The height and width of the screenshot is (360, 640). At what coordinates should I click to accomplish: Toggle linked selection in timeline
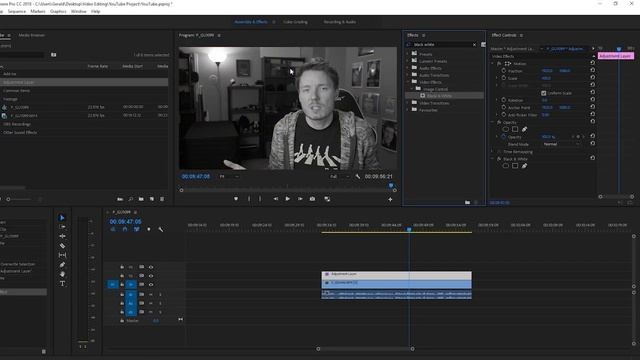tap(137, 229)
